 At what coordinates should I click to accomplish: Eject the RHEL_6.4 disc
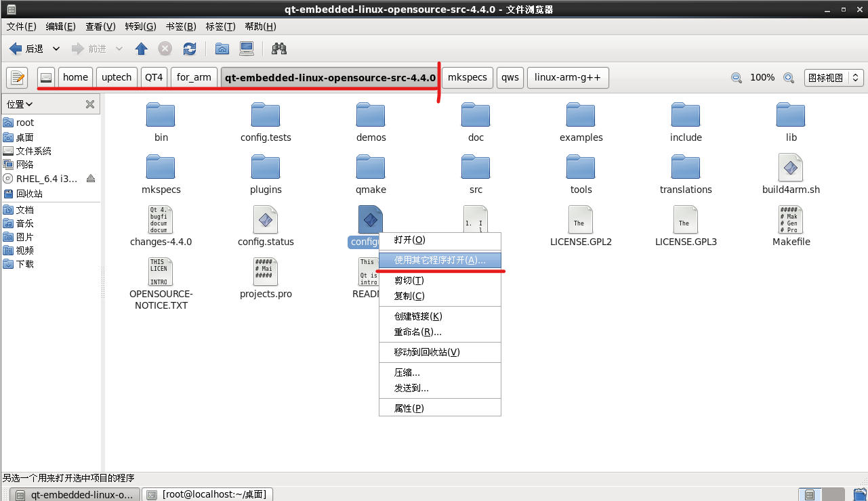(x=91, y=179)
